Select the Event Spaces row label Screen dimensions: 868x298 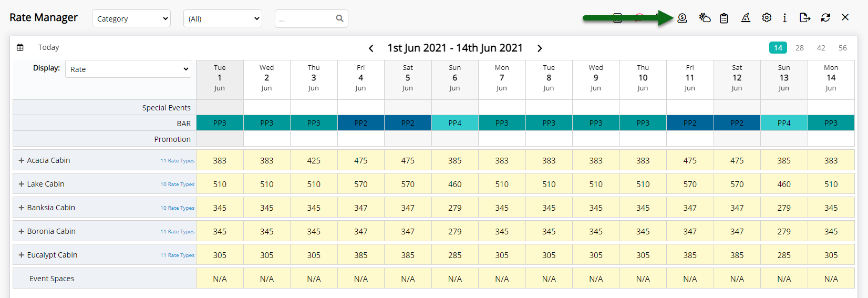point(51,279)
